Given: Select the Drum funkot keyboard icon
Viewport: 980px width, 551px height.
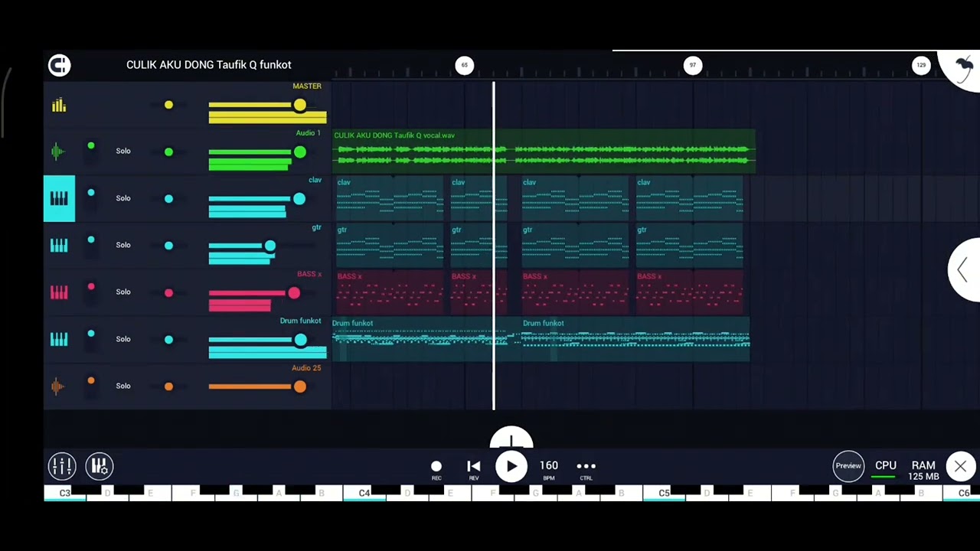Looking at the screenshot, I should click(x=59, y=339).
